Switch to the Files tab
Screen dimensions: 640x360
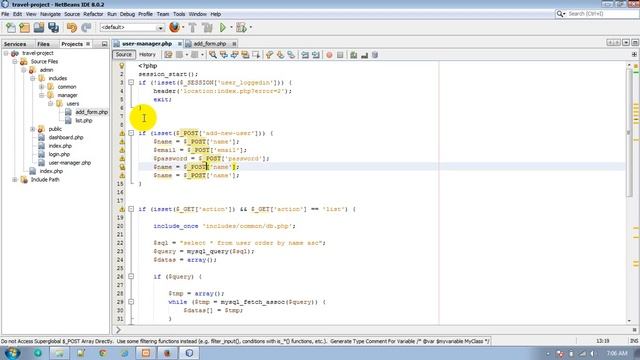coord(43,44)
